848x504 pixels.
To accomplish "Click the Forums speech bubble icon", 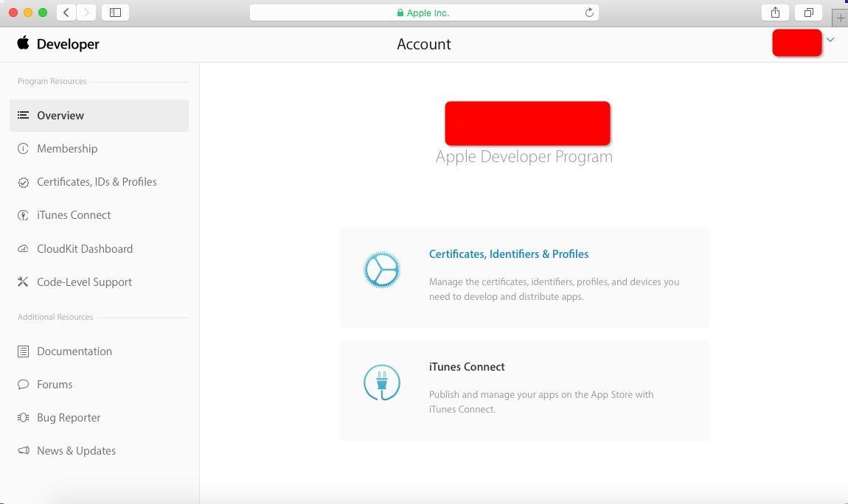I will click(x=23, y=384).
